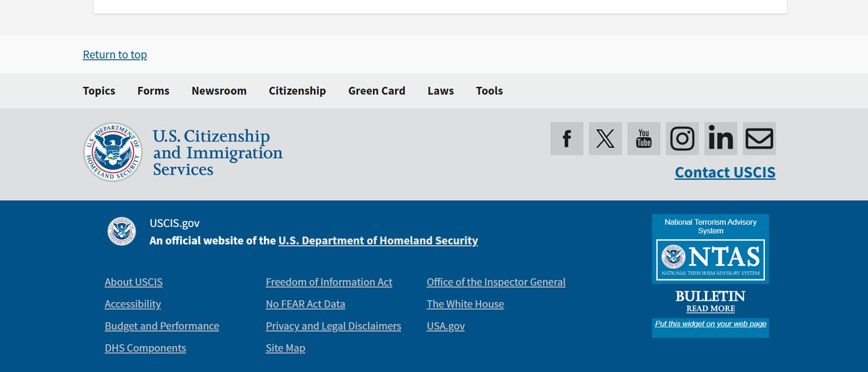The height and width of the screenshot is (372, 868).
Task: Open the YouTube social icon
Action: point(644,139)
